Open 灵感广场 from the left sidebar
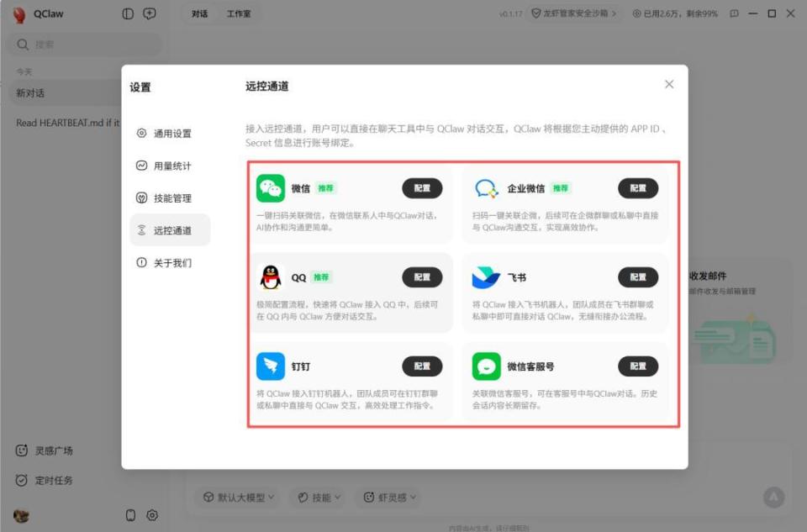Viewport: 807px width, 532px height. coord(50,450)
